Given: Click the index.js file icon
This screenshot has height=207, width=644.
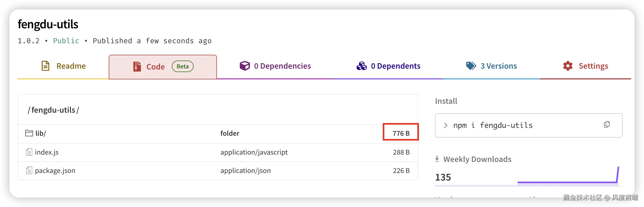Looking at the screenshot, I should [x=29, y=152].
